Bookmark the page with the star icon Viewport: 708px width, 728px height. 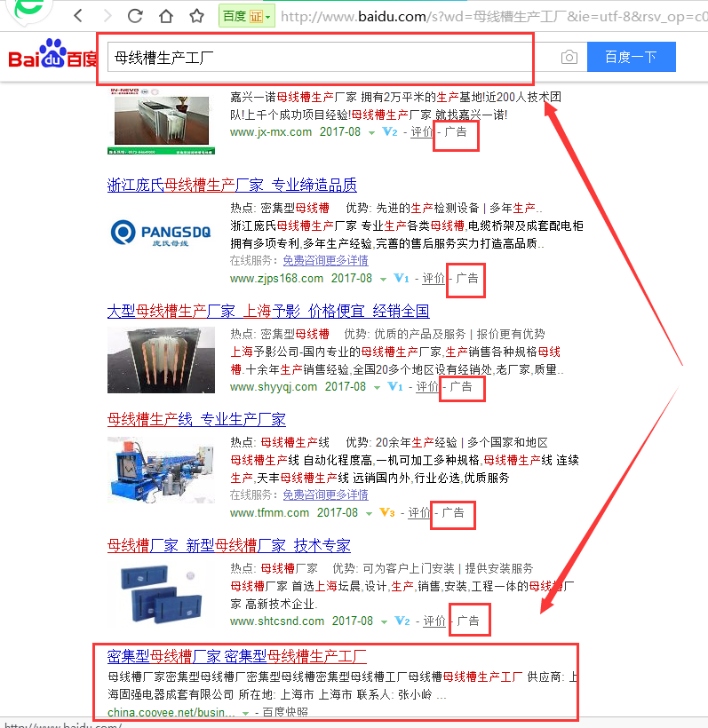tap(195, 16)
